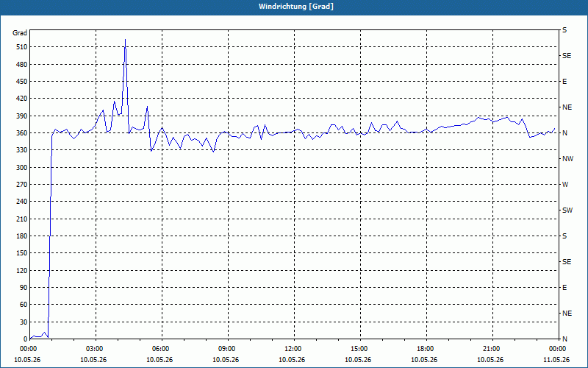Click the 90 degree axis label
Screen dimensions: 588x368
pyautogui.click(x=24, y=288)
